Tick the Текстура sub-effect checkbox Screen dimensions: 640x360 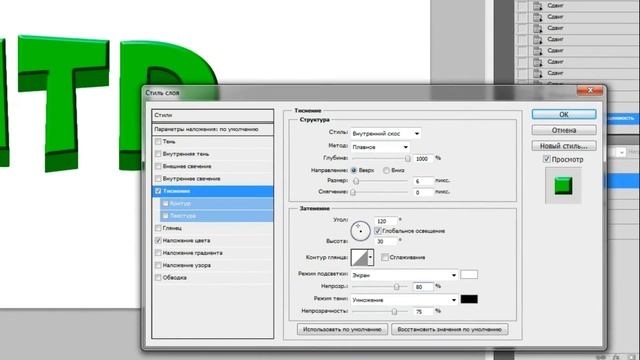coord(165,216)
